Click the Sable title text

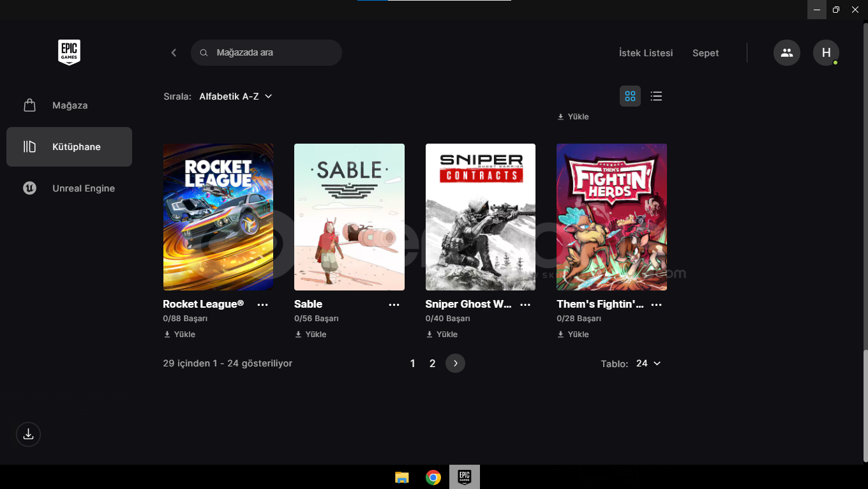coord(308,304)
